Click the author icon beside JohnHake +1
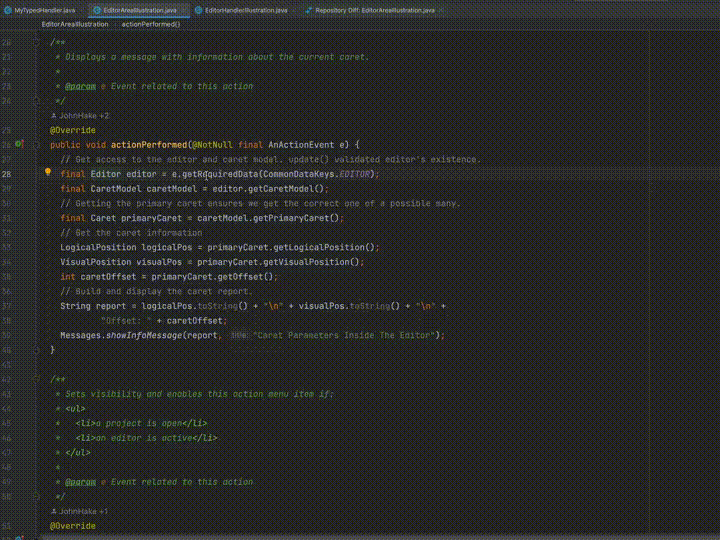 54,511
